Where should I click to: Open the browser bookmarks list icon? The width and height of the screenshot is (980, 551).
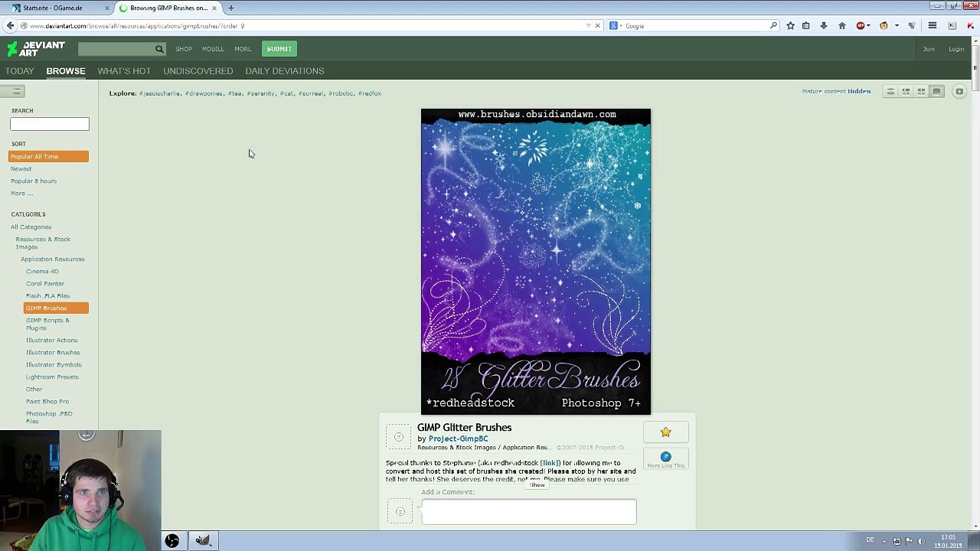[805, 26]
